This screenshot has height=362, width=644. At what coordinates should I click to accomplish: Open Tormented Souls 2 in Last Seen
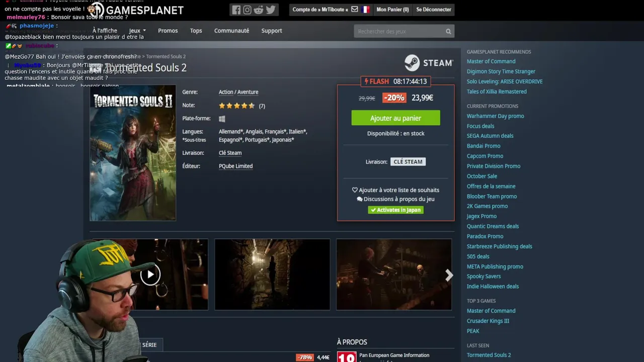pyautogui.click(x=489, y=355)
